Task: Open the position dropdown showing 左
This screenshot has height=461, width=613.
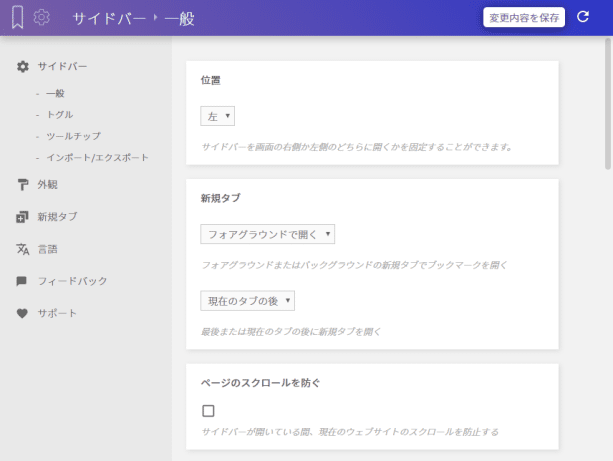Action: [217, 116]
